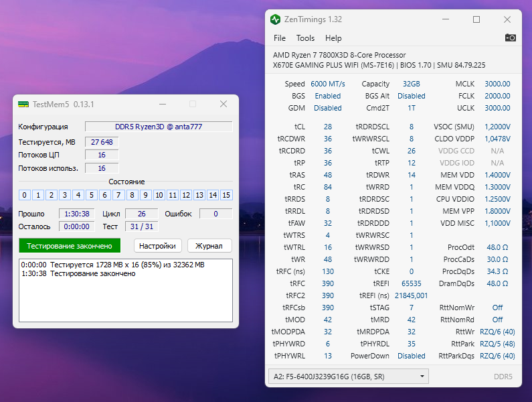532x402 pixels.
Task: Click the RttPark value RZQ/5 (48)
Action: (497, 344)
